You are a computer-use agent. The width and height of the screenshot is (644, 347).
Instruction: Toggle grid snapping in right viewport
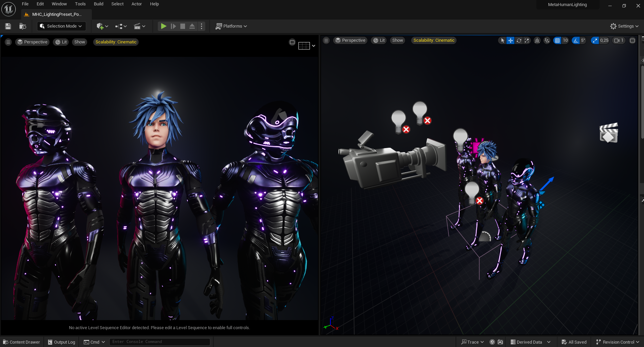557,40
